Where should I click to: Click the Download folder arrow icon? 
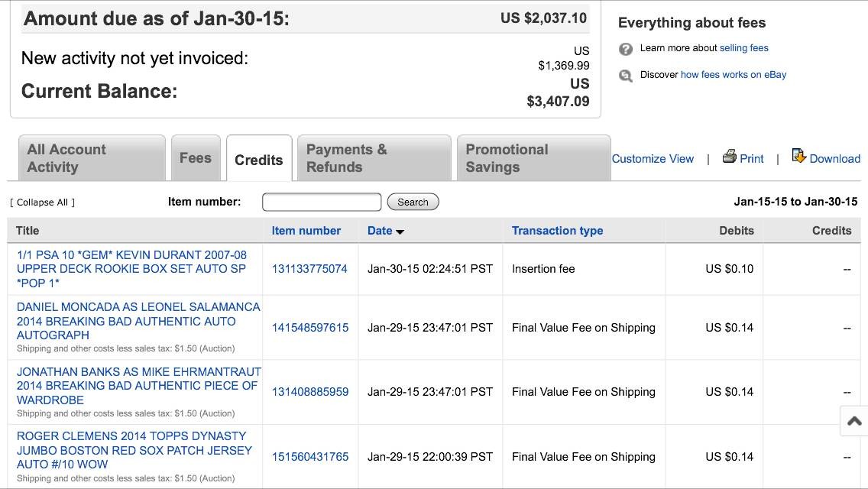pos(798,156)
